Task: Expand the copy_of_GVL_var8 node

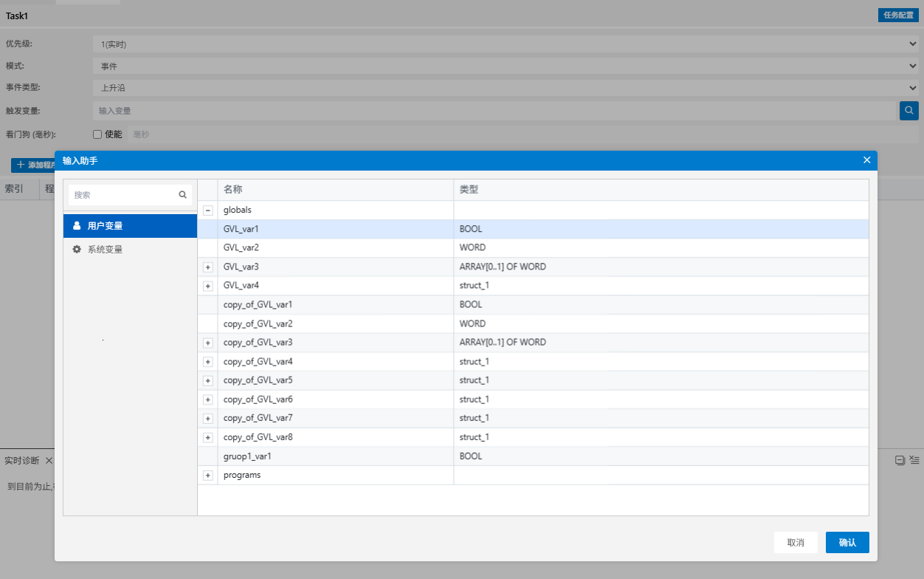Action: click(x=207, y=437)
